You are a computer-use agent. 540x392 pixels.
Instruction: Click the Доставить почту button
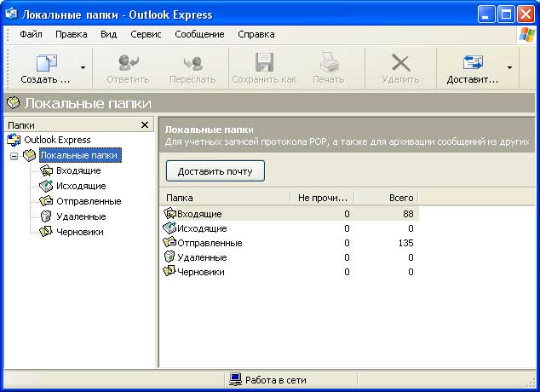tap(215, 170)
